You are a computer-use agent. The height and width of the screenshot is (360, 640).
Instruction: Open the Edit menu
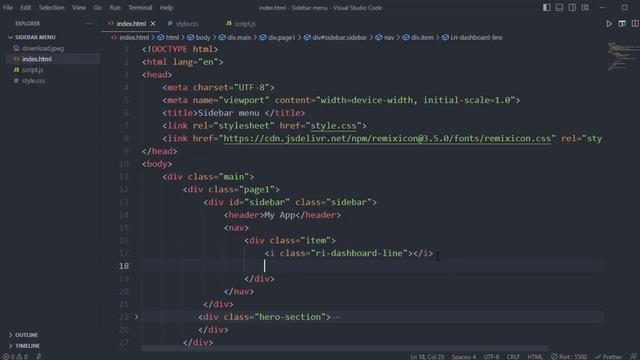[25, 7]
